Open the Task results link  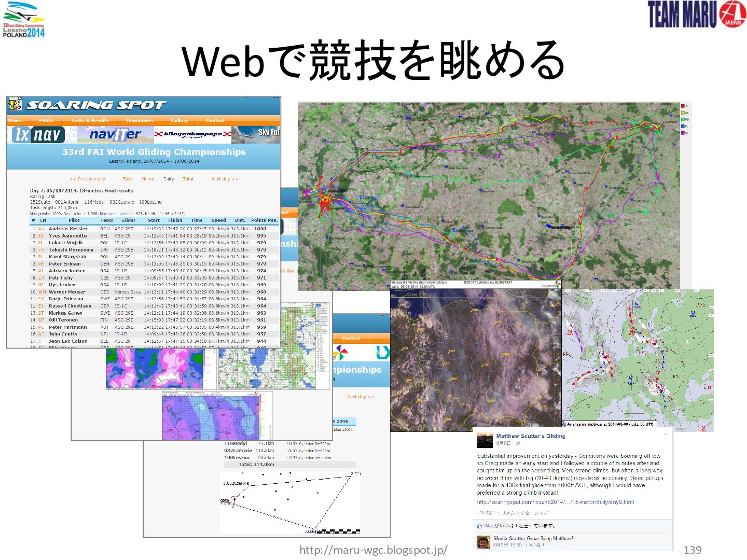coord(128,179)
